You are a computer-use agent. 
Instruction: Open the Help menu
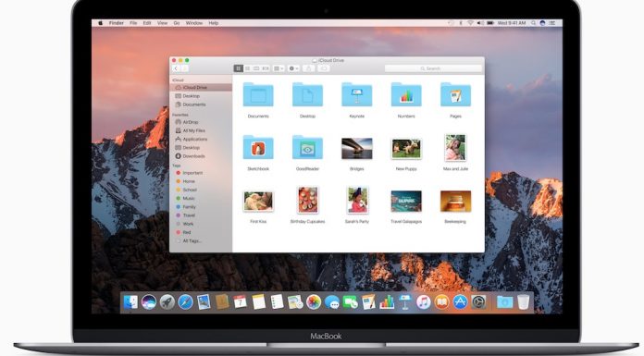click(x=214, y=23)
